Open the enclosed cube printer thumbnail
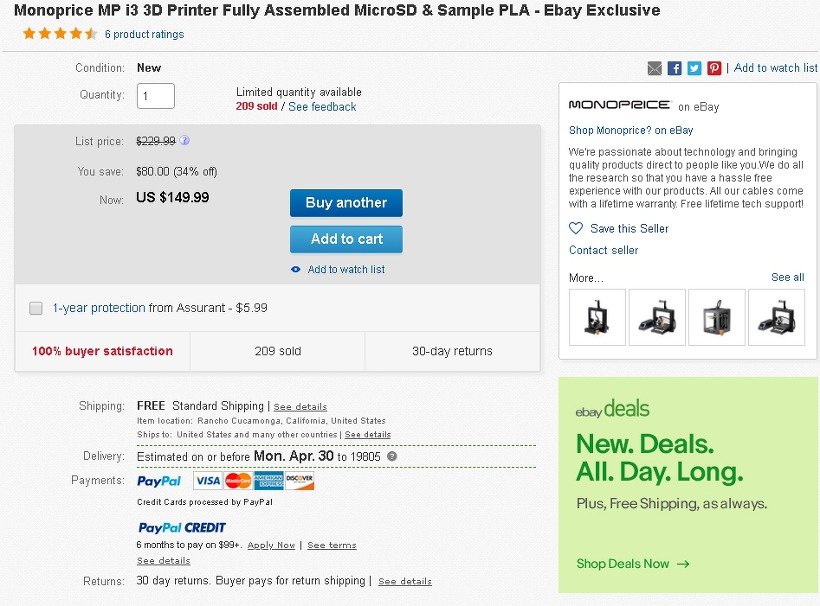 [x=717, y=317]
